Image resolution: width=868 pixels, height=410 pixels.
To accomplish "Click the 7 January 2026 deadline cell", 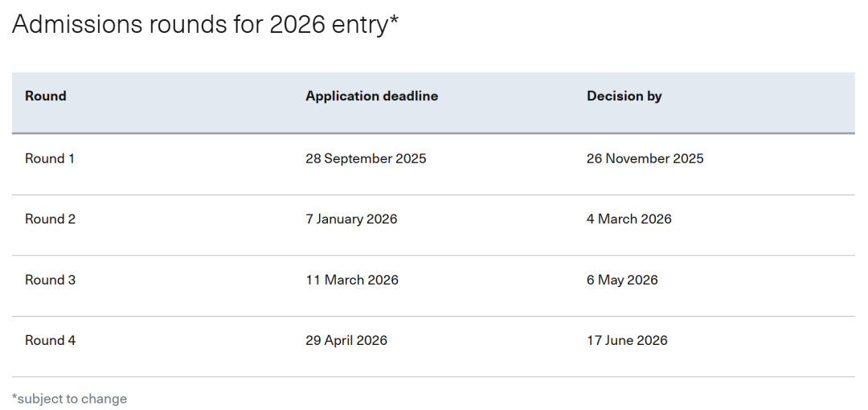I will pyautogui.click(x=351, y=219).
